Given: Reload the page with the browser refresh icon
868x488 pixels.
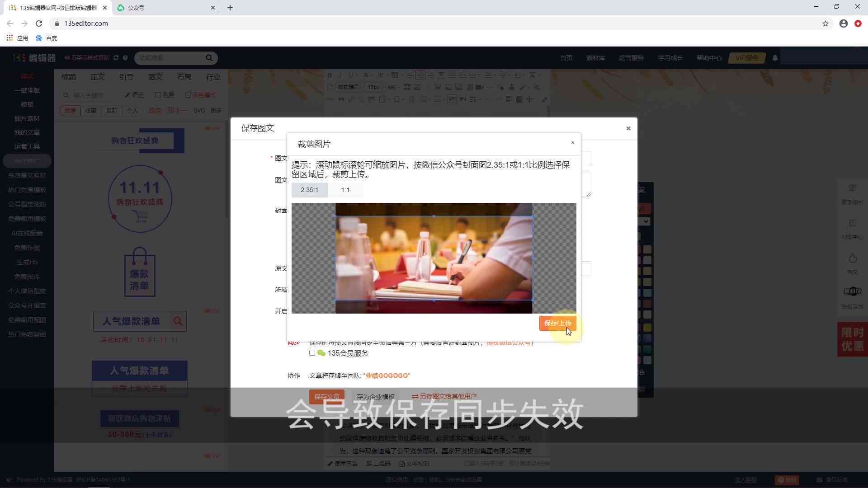Looking at the screenshot, I should [x=39, y=23].
